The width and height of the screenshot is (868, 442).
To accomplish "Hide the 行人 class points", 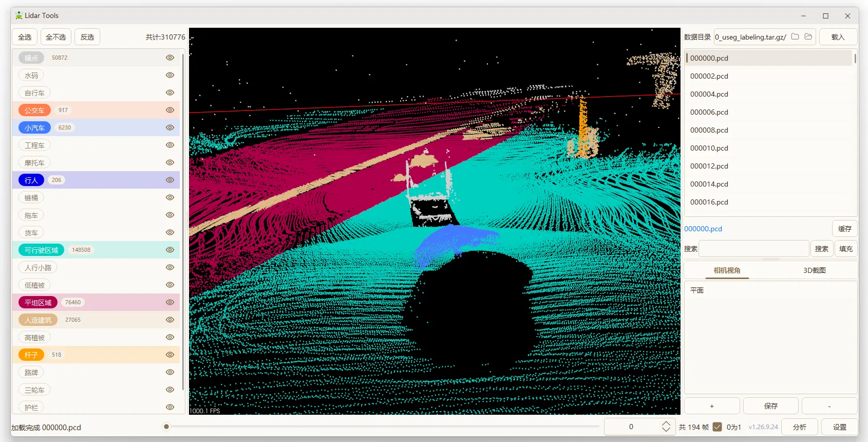I will tap(170, 180).
